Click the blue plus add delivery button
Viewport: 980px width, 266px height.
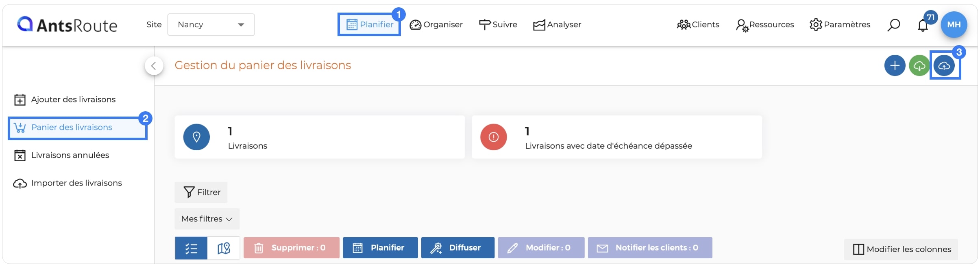[895, 65]
